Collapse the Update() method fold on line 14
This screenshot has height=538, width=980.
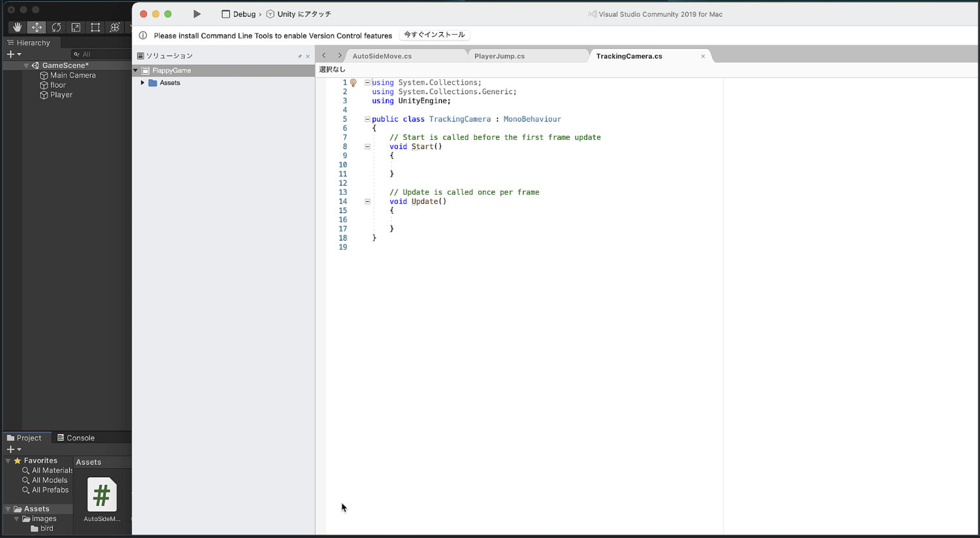click(x=367, y=201)
